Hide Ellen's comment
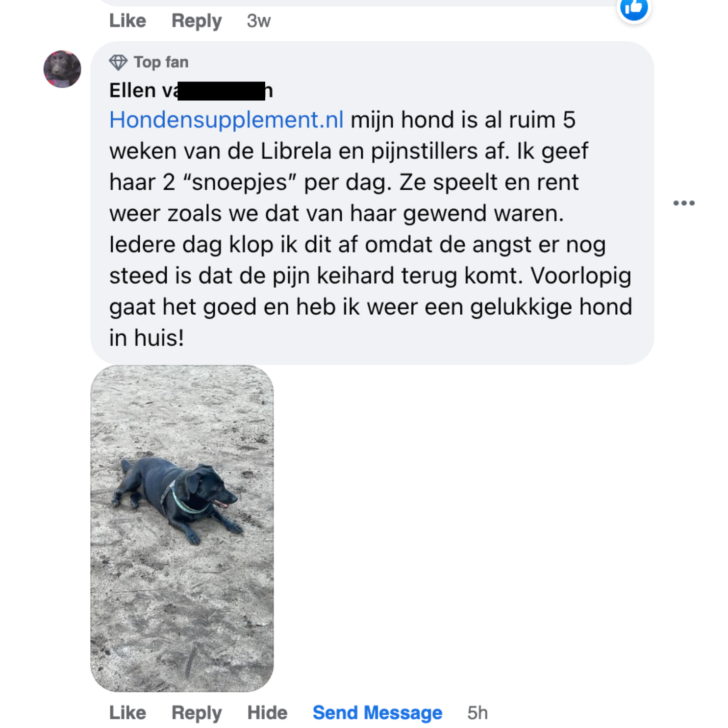Image resolution: width=728 pixels, height=728 pixels. (x=267, y=712)
